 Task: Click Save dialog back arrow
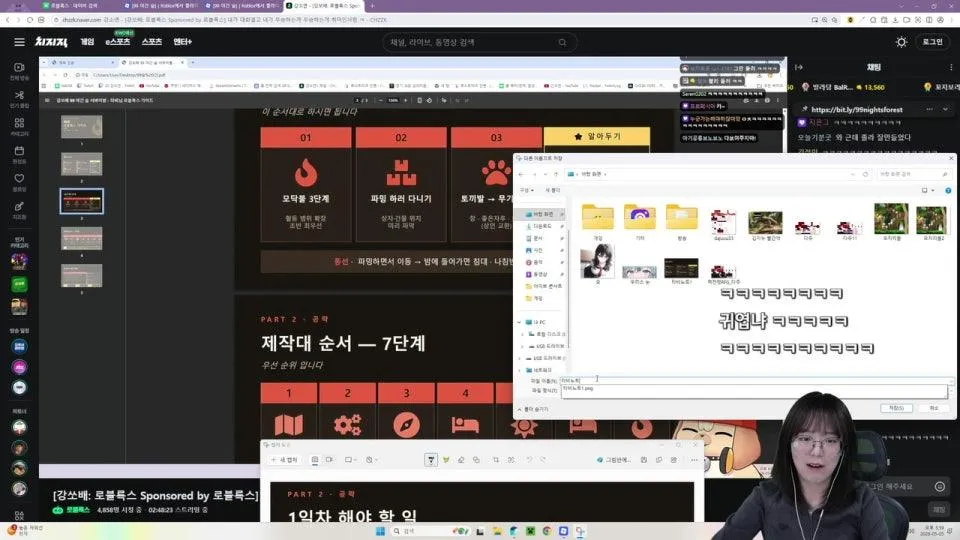pos(521,174)
